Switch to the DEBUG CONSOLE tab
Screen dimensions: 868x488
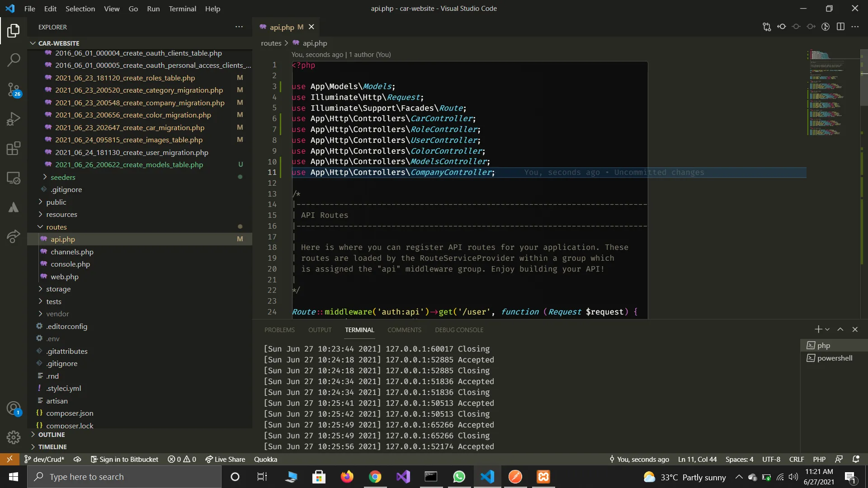tap(459, 330)
